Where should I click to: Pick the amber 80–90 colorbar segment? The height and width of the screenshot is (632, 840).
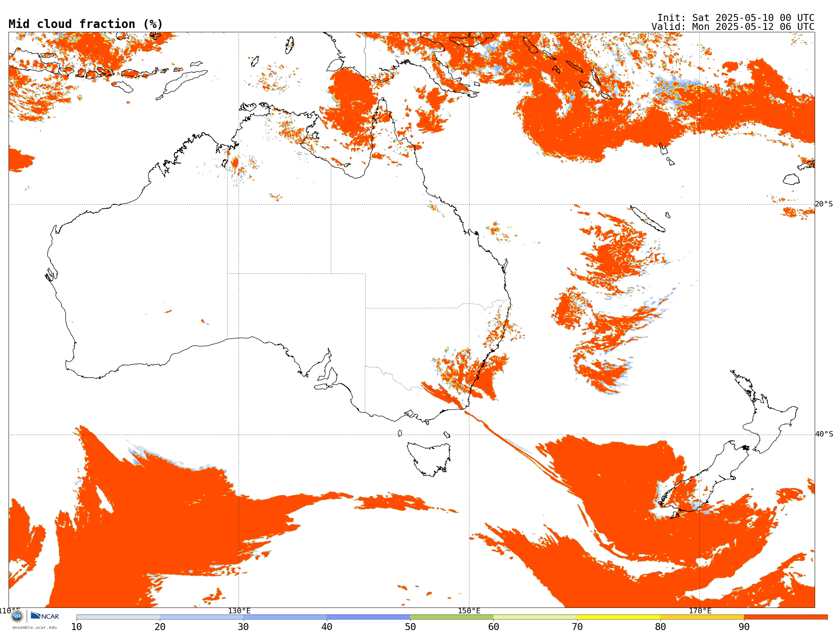pos(702,617)
